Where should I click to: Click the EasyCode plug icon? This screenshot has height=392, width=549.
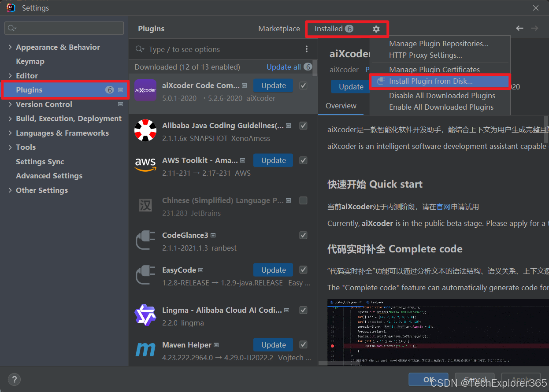click(145, 275)
